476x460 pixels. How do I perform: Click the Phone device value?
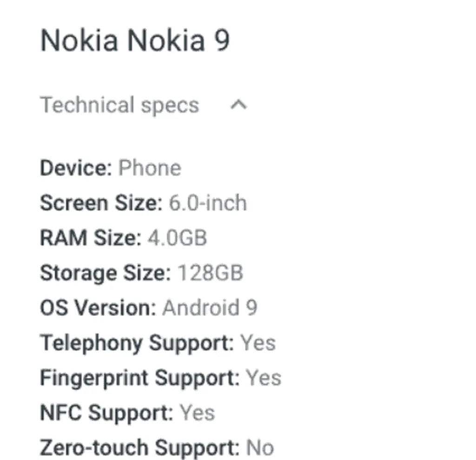[x=150, y=168]
